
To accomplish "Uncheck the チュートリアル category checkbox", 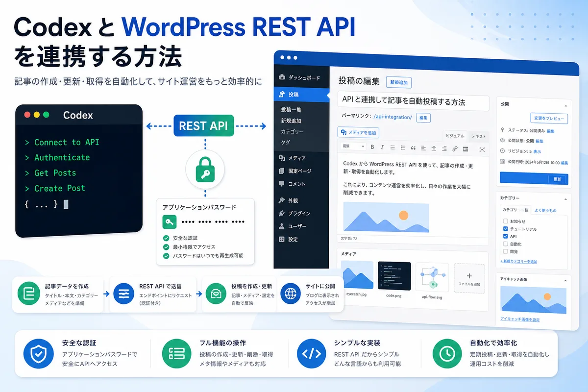I will pyautogui.click(x=505, y=229).
